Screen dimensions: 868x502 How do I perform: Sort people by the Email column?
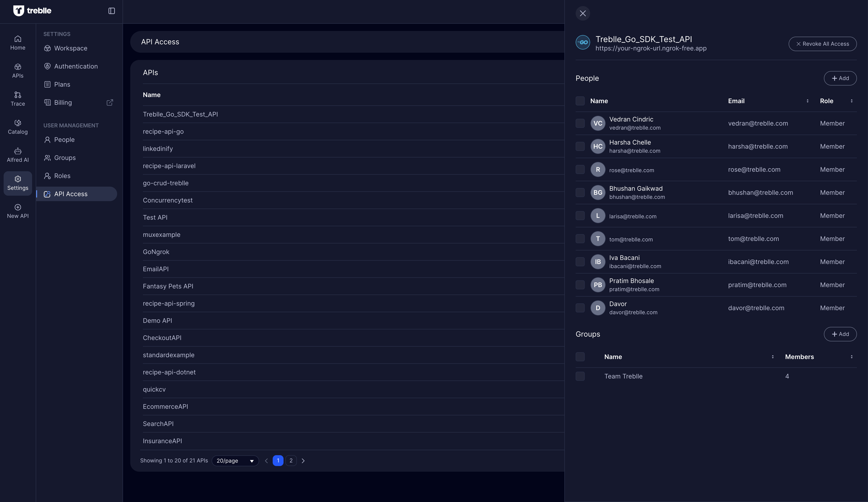807,101
